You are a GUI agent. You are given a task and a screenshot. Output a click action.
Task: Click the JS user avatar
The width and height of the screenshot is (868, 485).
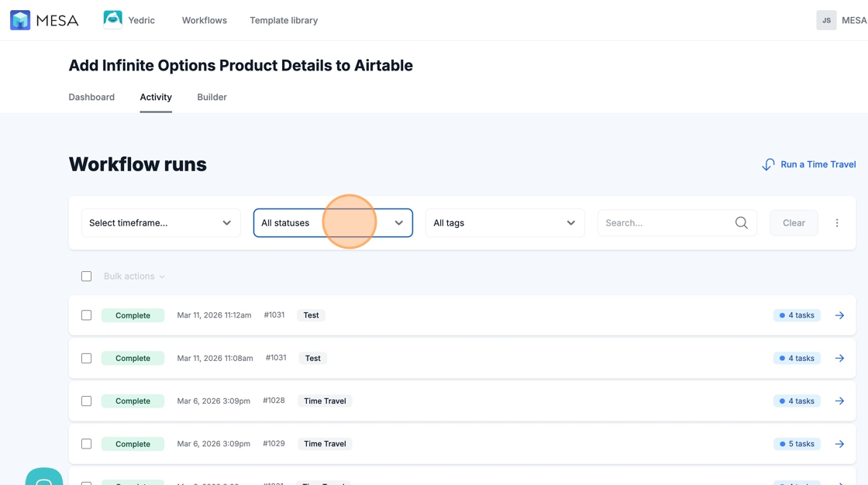[826, 20]
